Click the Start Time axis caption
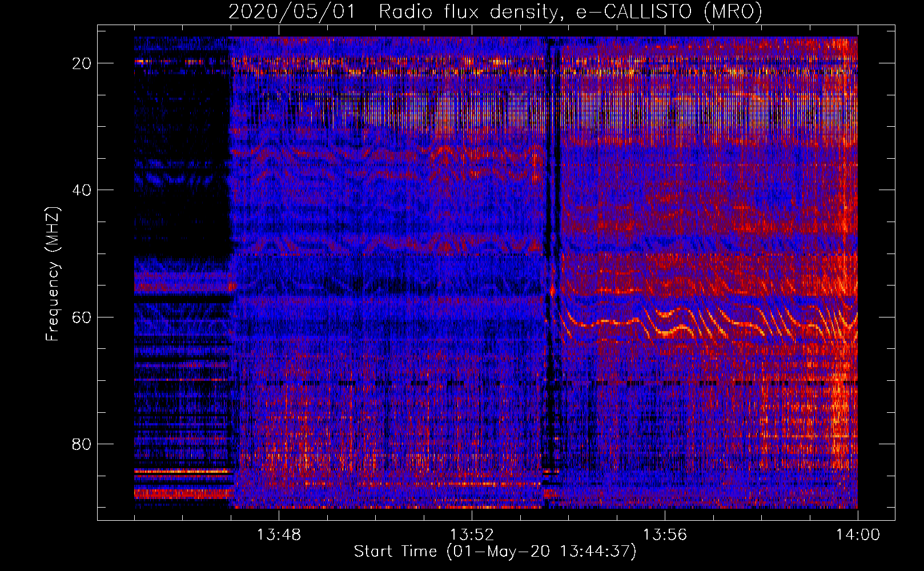 [x=495, y=552]
